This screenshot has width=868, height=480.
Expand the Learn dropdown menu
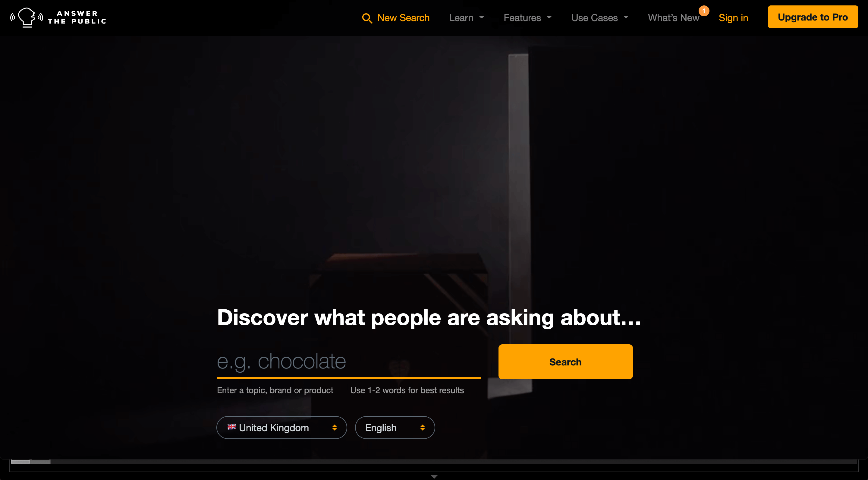point(466,17)
